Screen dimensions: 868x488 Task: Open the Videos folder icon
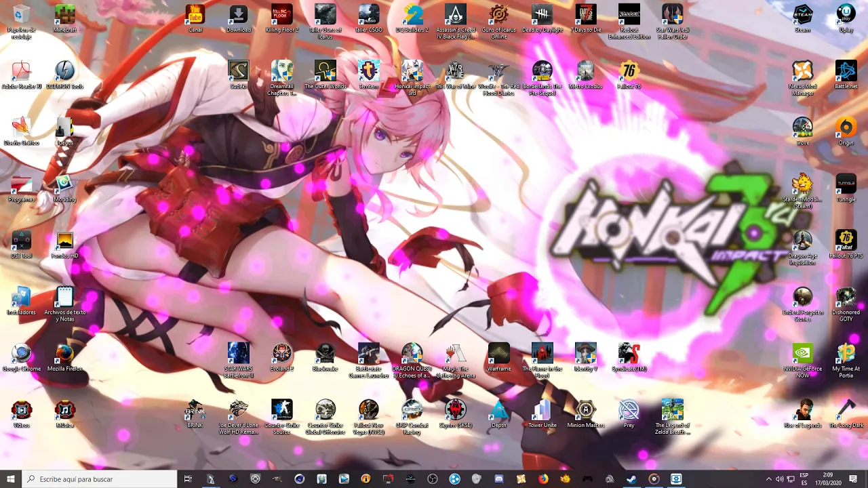click(22, 413)
